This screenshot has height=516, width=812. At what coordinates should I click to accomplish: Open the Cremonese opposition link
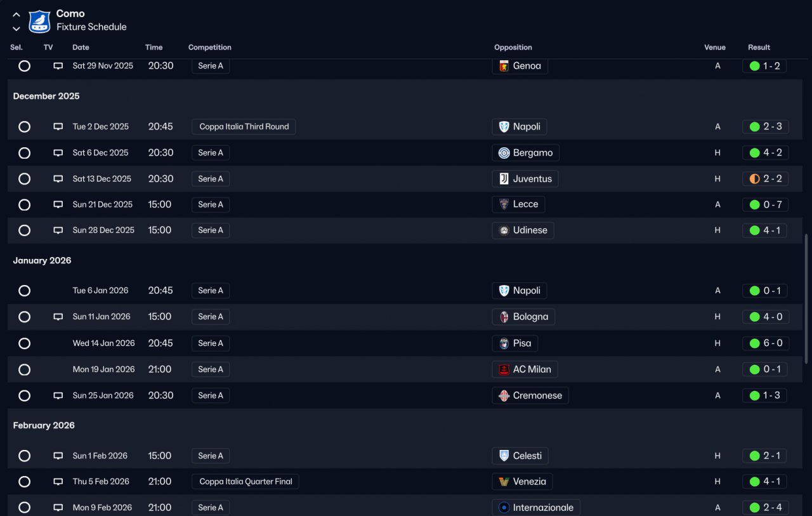537,395
